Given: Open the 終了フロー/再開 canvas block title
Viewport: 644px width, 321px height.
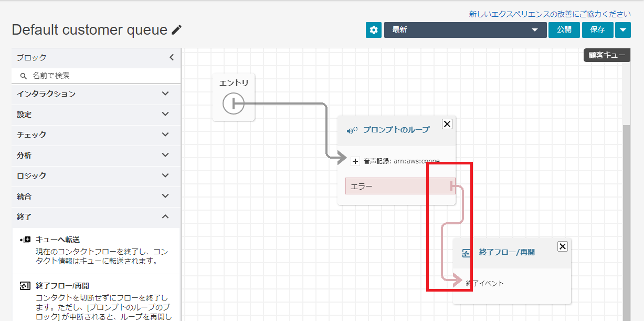Looking at the screenshot, I should click(507, 252).
